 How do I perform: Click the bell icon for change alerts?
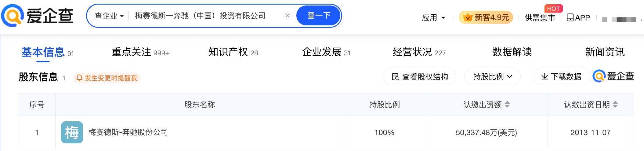79,78
